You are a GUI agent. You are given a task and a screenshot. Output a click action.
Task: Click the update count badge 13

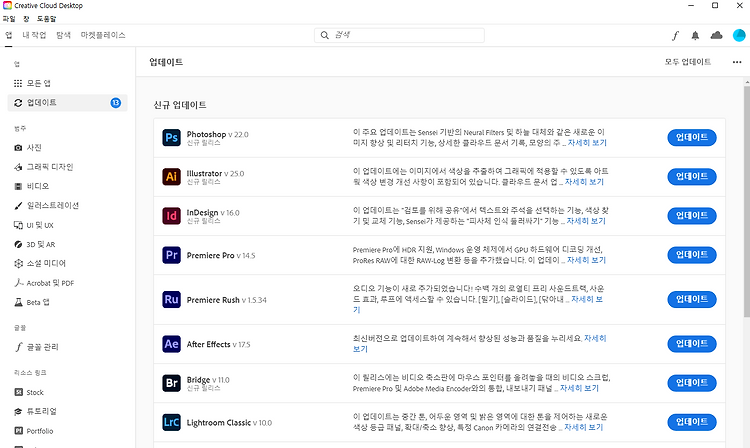coord(116,103)
